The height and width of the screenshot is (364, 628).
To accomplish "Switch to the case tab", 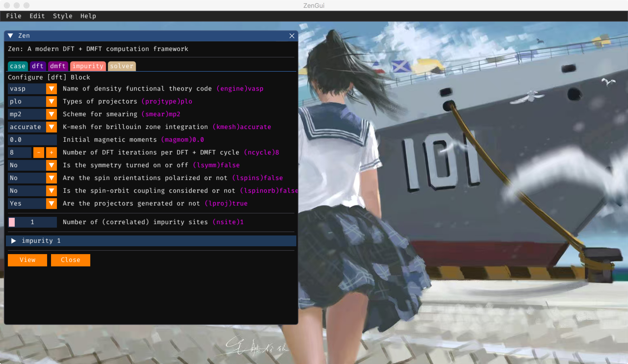I will (17, 66).
